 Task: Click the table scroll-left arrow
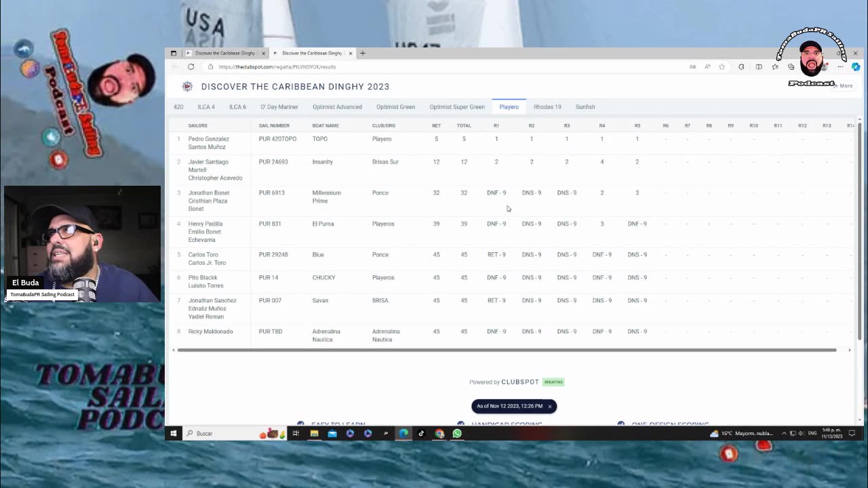(174, 350)
